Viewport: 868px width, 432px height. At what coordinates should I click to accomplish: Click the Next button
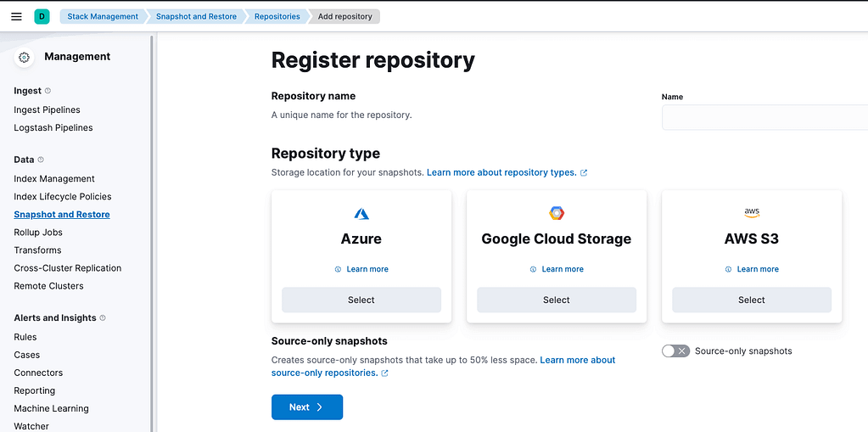(307, 407)
